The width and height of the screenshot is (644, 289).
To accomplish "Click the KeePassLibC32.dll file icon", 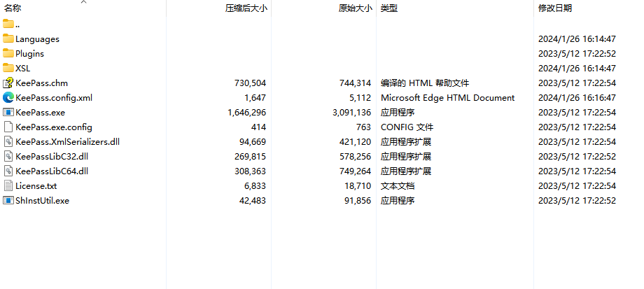I will pyautogui.click(x=8, y=156).
